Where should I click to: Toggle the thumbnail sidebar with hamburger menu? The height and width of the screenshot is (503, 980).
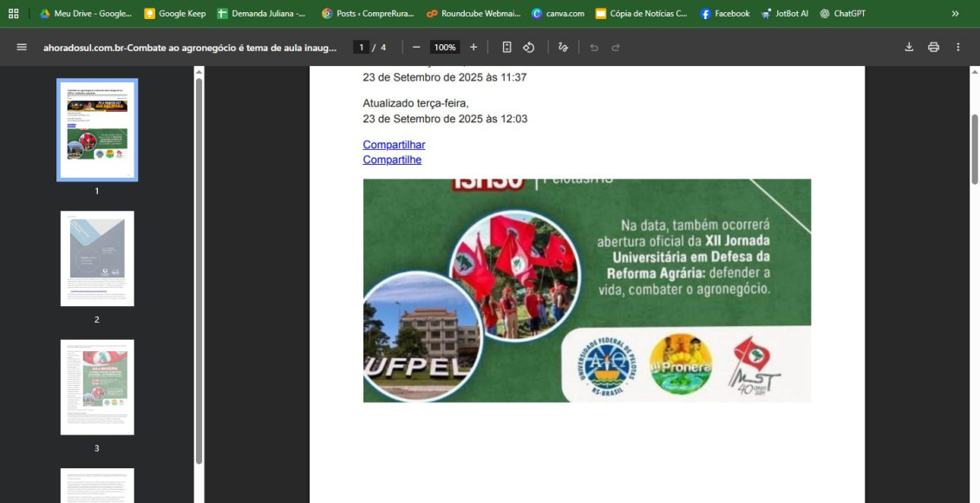[x=21, y=47]
